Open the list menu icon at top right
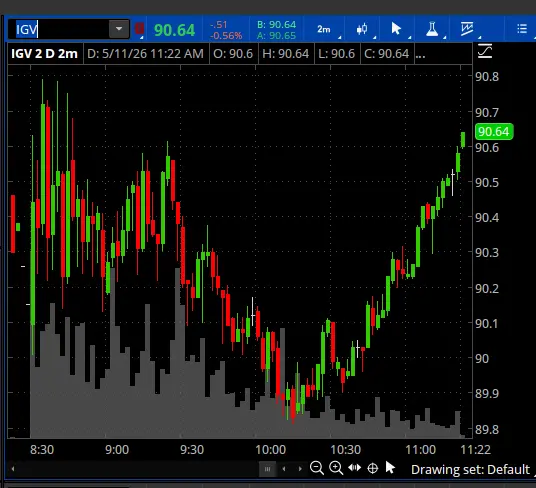The width and height of the screenshot is (536, 488). [522, 29]
